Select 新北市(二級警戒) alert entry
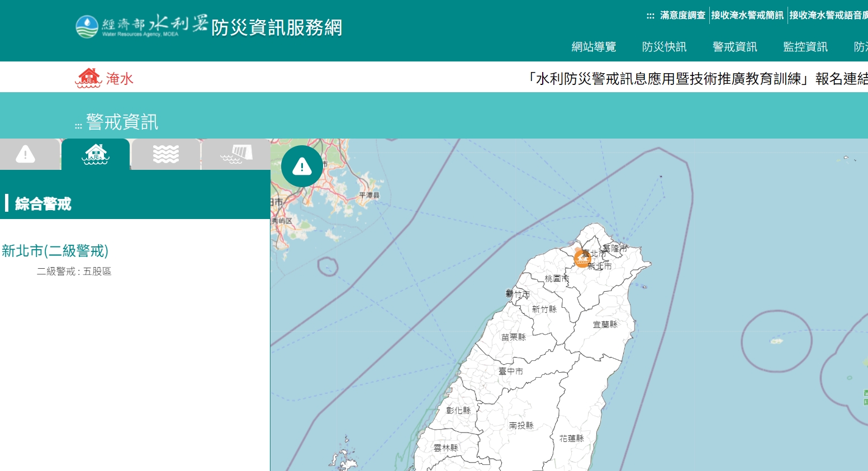The height and width of the screenshot is (471, 868). pyautogui.click(x=55, y=251)
